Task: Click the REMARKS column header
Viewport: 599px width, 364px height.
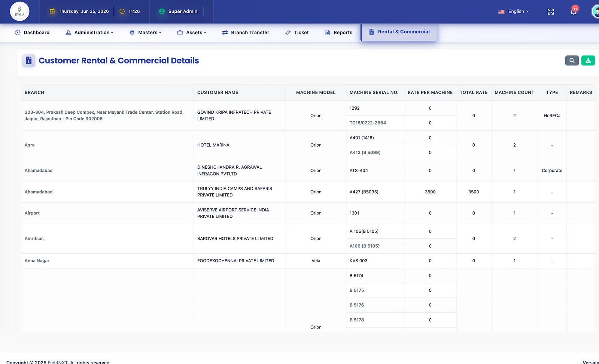Action: pyautogui.click(x=581, y=92)
